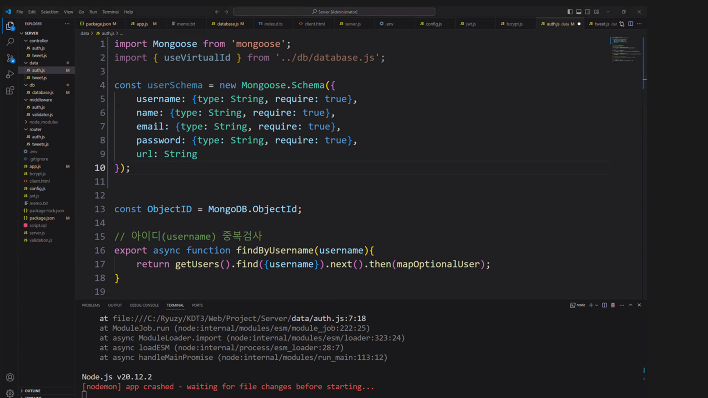Switch to the database.js editor tab

point(229,24)
